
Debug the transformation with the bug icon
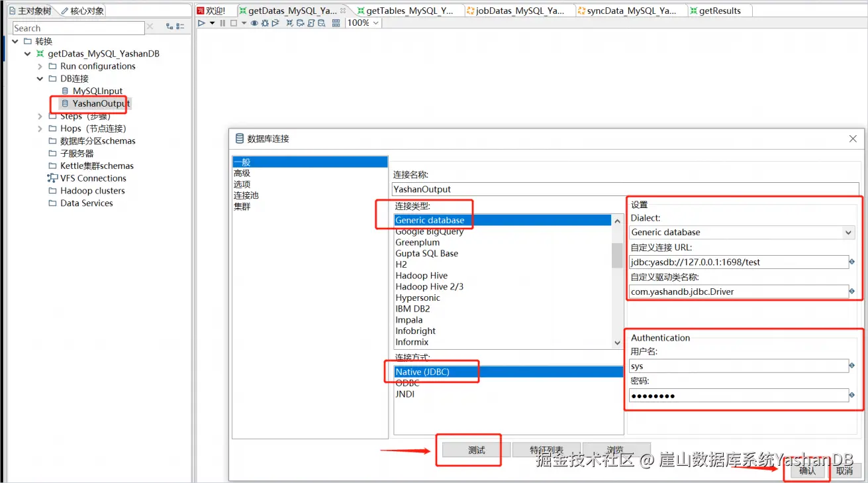click(265, 23)
